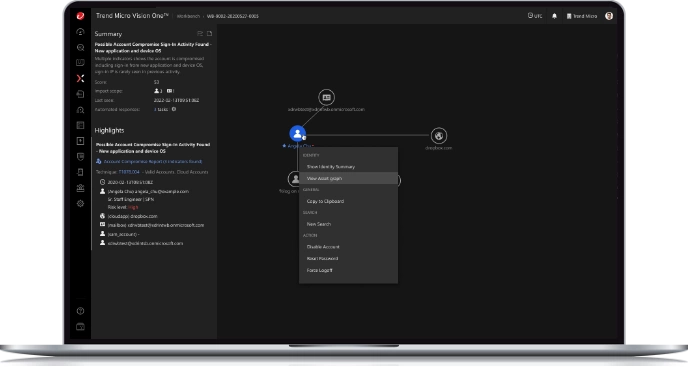The width and height of the screenshot is (688, 367).
Task: Click the Impact scope user count
Action: pos(158,91)
